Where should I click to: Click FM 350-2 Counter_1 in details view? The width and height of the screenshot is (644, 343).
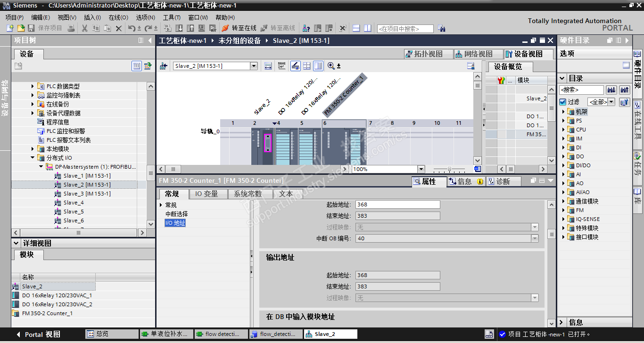(47, 313)
